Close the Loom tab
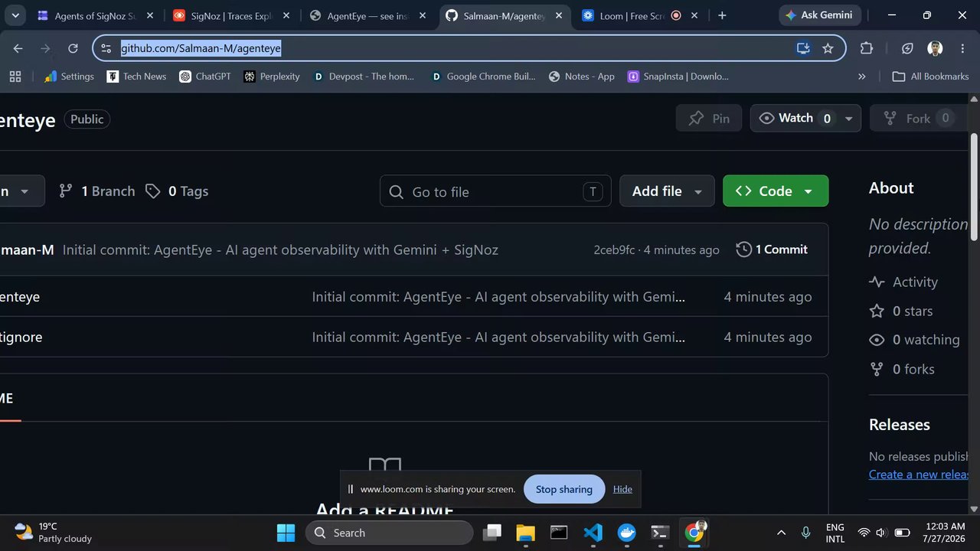This screenshot has height=551, width=980. (694, 15)
